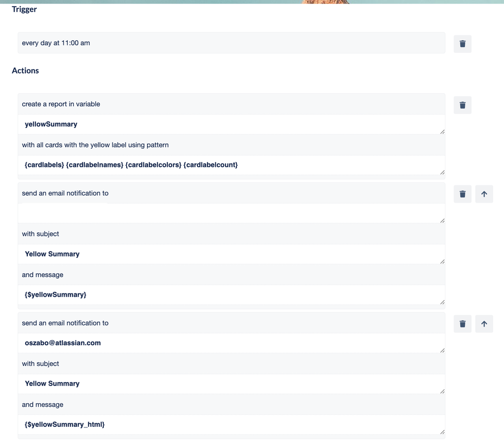Click the {$yellowSummary} message field
The image size is (504, 445).
231,294
